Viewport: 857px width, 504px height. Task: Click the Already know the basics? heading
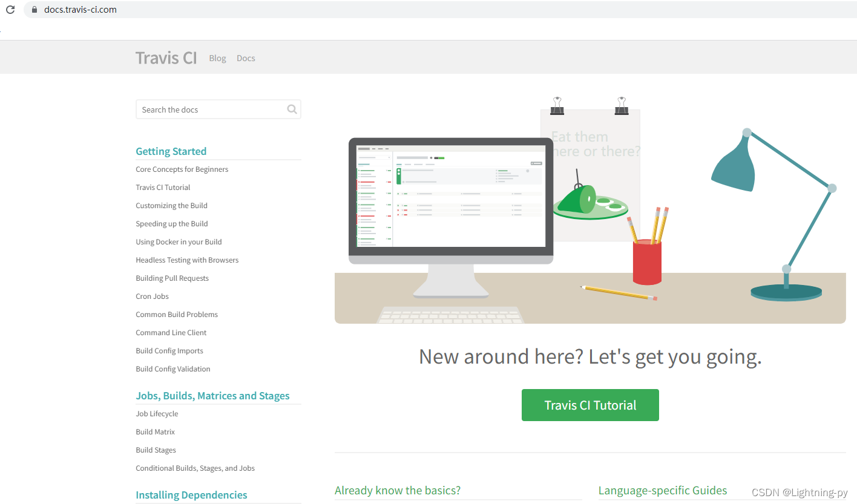(x=398, y=490)
